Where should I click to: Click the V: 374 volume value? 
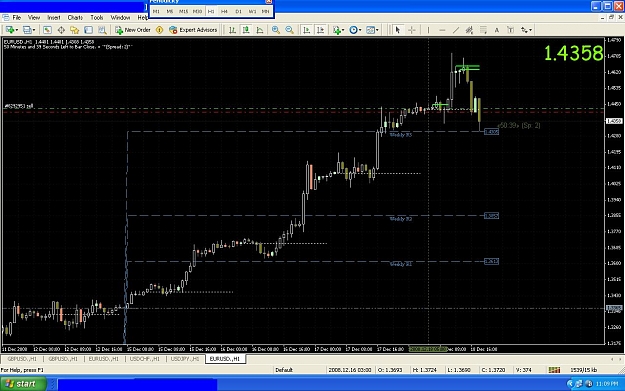coord(524,370)
